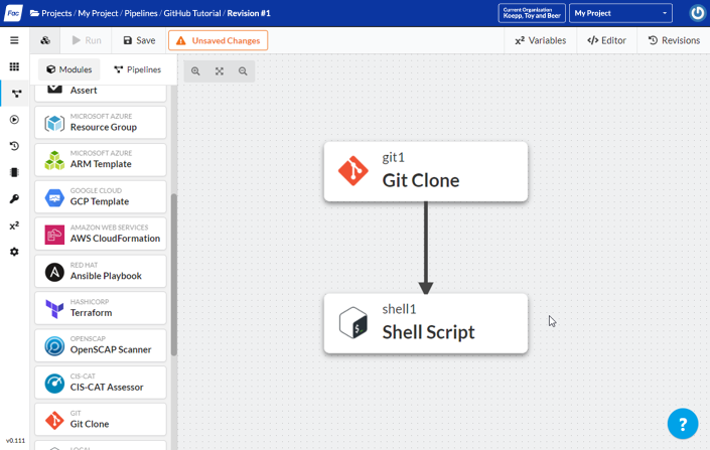Select the Shell Script node on canvas

425,323
